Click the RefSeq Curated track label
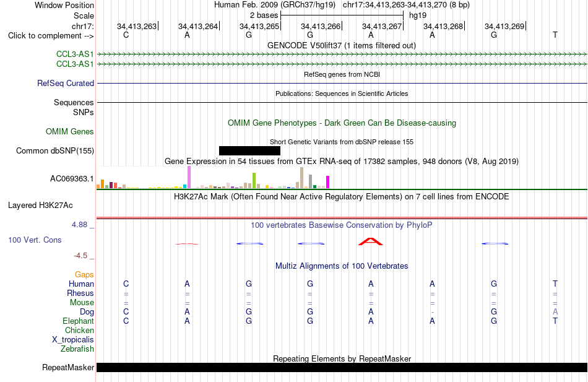Image resolution: width=588 pixels, height=382 pixels. point(65,84)
